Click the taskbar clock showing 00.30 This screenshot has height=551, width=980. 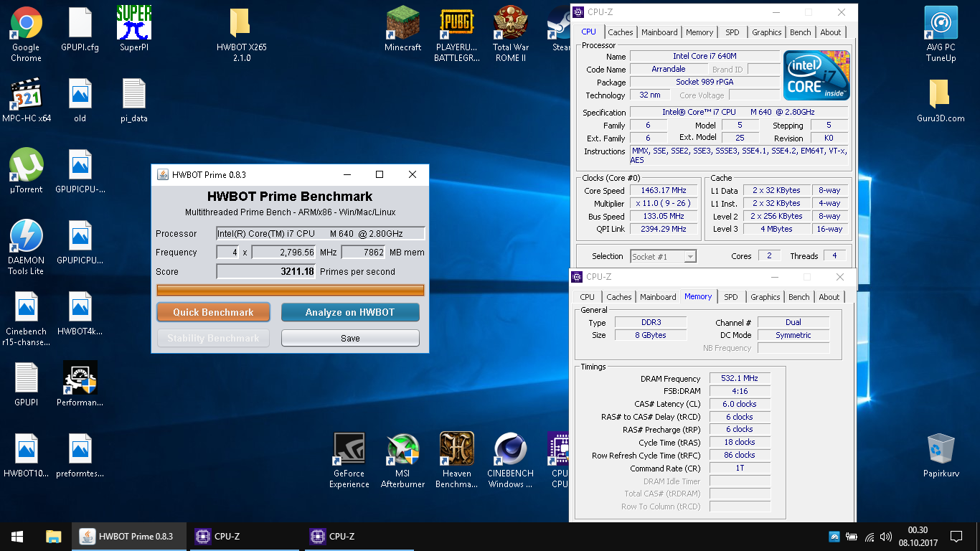(918, 536)
